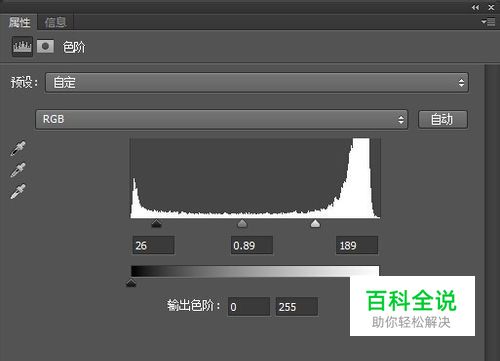Open the RGB channel dropdown
This screenshot has height=361, width=500.
click(x=222, y=119)
